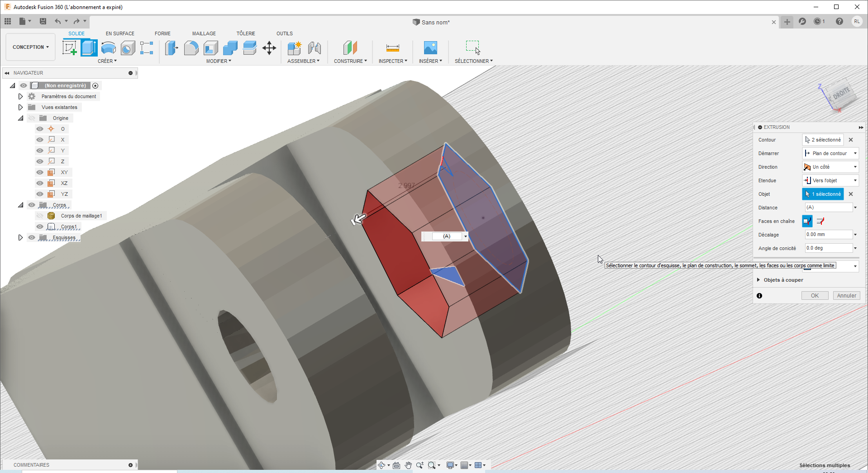Select the Fillet tool in Modifier group

191,47
